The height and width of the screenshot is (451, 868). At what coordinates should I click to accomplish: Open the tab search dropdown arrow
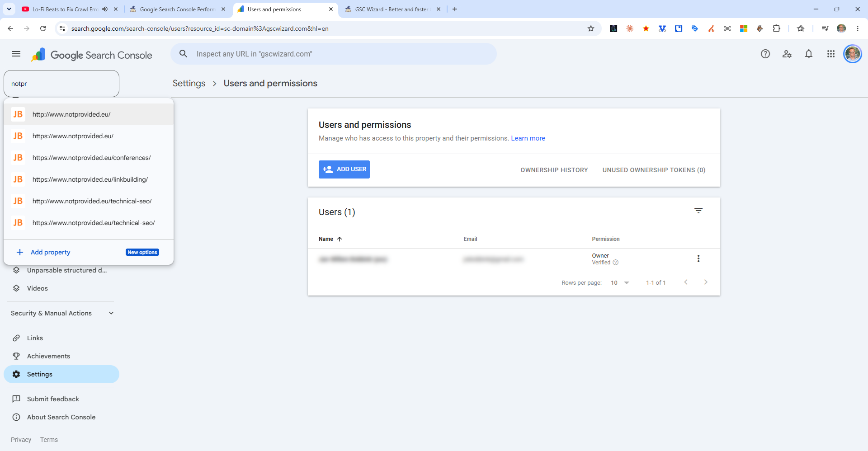tap(9, 9)
